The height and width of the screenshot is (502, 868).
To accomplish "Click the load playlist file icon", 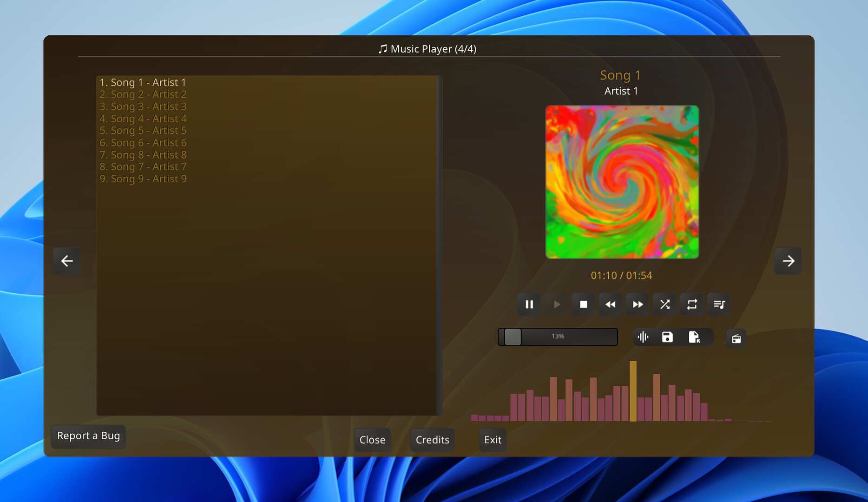I will [694, 337].
